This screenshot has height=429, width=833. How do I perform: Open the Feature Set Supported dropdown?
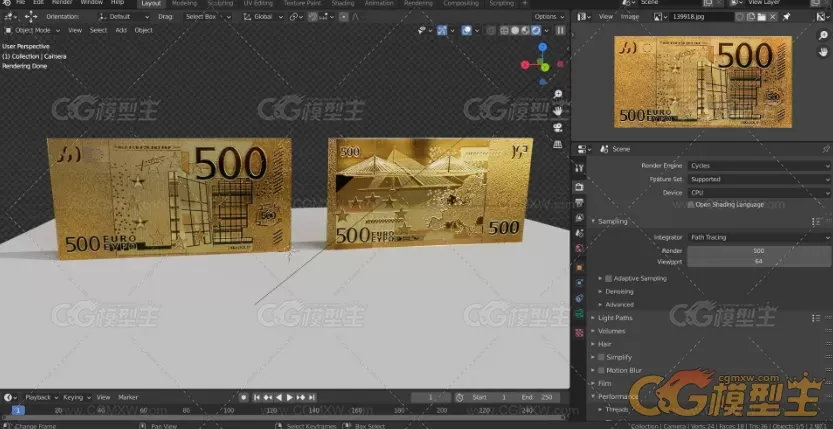[760, 179]
